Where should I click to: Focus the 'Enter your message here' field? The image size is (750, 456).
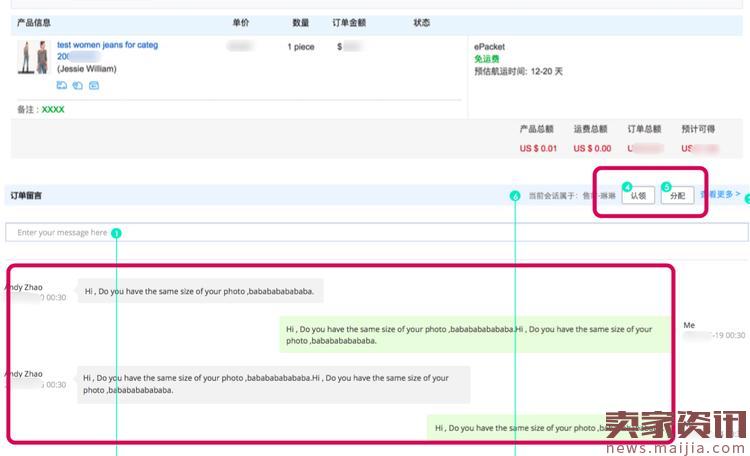tap(376, 233)
